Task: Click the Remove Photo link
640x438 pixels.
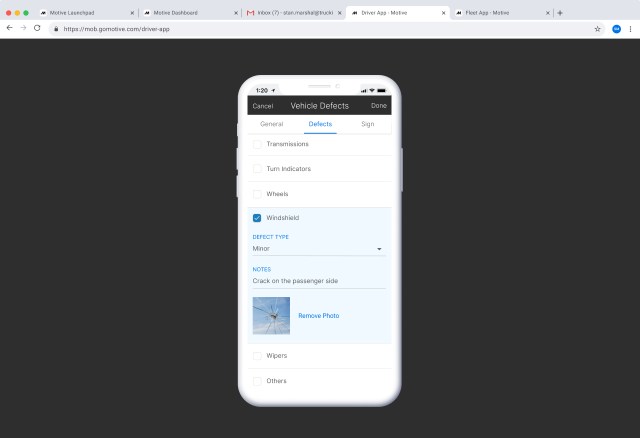Action: point(318,316)
